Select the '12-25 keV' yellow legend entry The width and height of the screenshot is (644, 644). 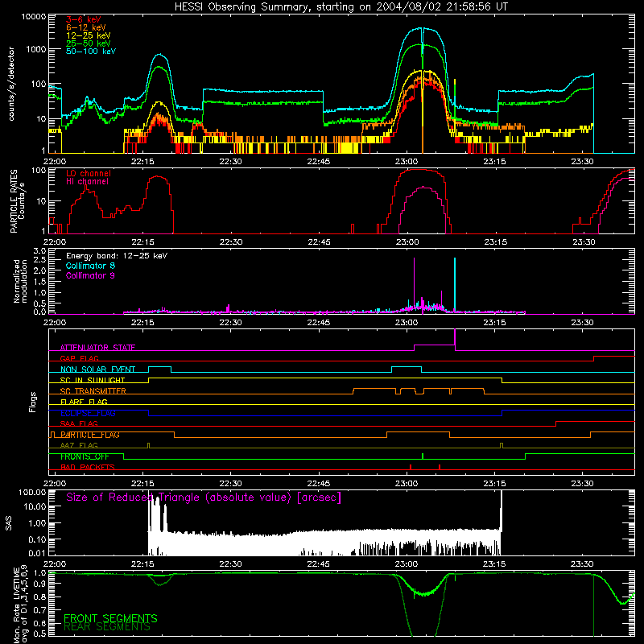88,35
